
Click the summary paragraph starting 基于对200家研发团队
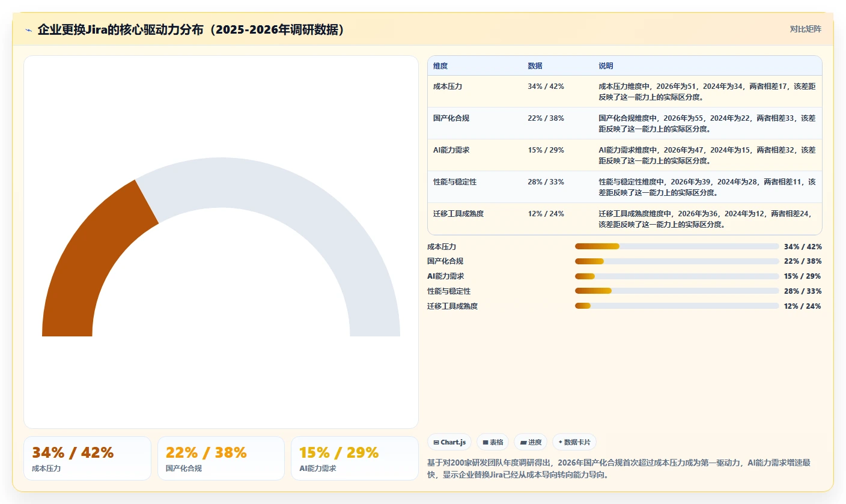619,469
